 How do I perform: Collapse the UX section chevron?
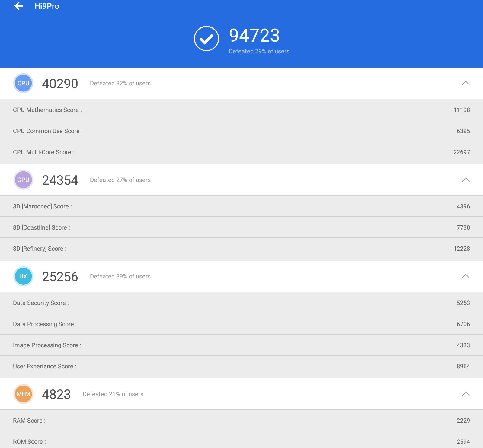(466, 276)
